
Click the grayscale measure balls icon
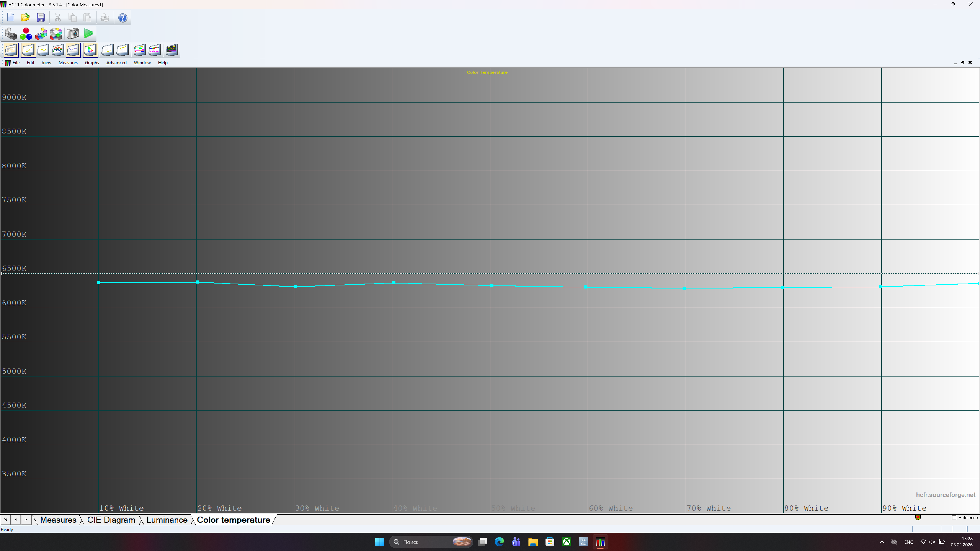(x=11, y=34)
